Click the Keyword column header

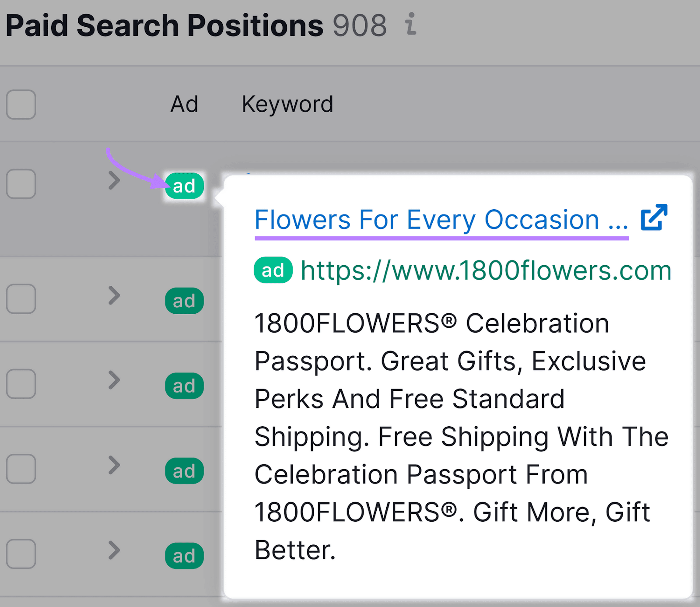point(287,104)
